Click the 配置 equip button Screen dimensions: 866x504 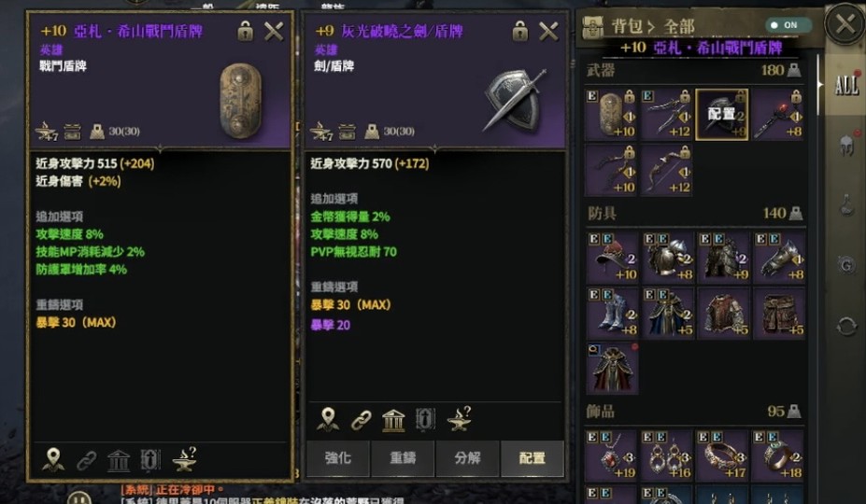pos(532,457)
